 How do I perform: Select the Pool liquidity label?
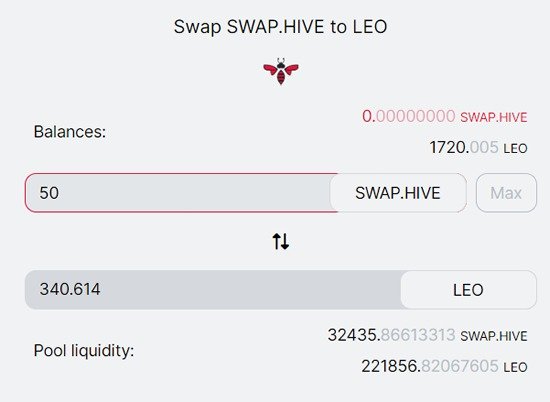tap(84, 351)
